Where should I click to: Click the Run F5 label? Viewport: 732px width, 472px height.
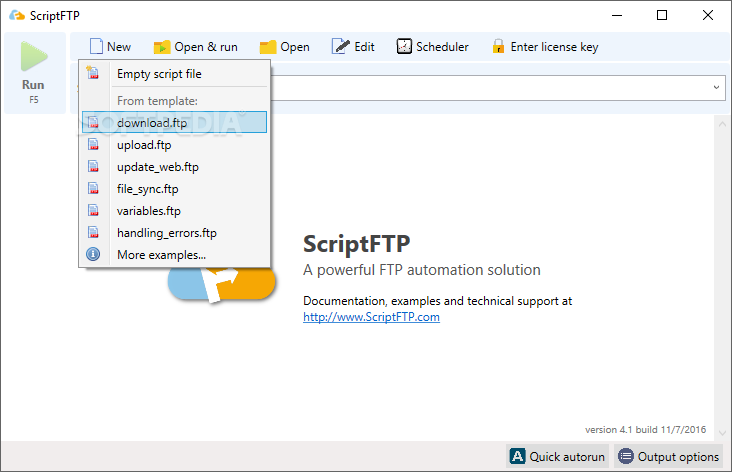click(x=33, y=91)
